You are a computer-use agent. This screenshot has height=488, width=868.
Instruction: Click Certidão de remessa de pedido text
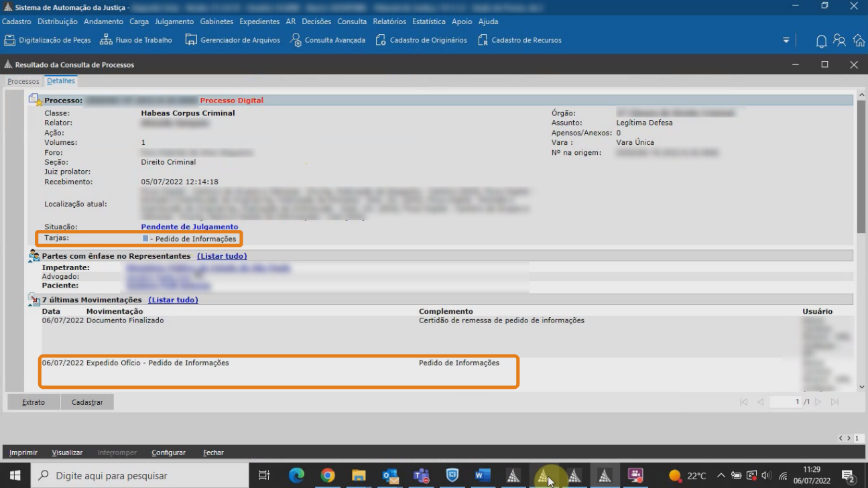(x=501, y=320)
